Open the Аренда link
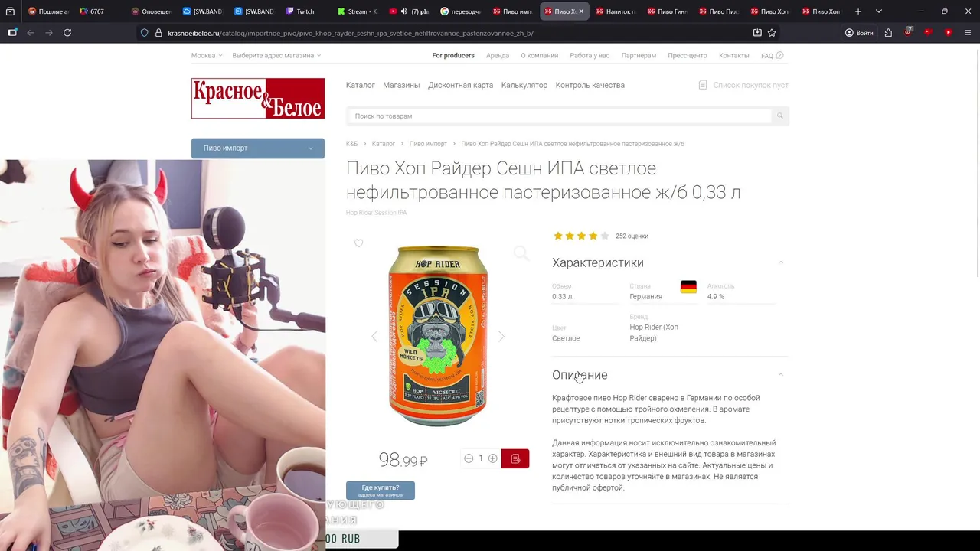 (x=498, y=55)
